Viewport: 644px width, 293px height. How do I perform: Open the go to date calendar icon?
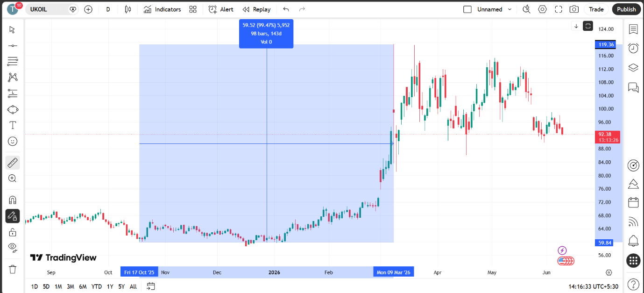click(x=150, y=286)
